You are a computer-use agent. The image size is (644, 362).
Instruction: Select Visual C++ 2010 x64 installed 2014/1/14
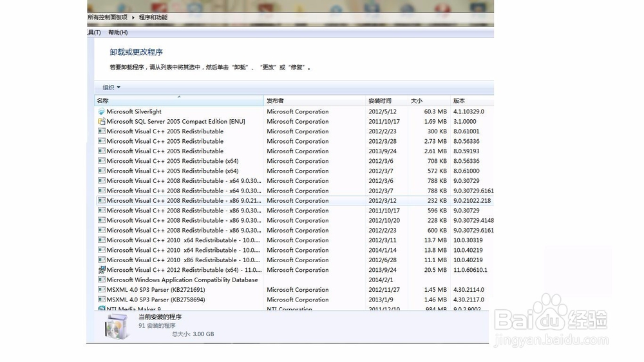click(294, 250)
